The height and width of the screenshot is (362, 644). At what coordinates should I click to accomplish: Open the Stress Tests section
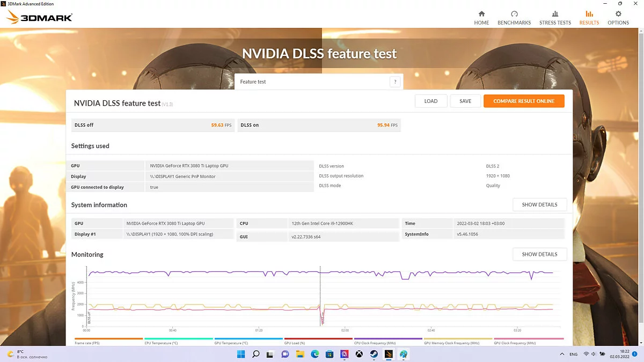coord(555,18)
